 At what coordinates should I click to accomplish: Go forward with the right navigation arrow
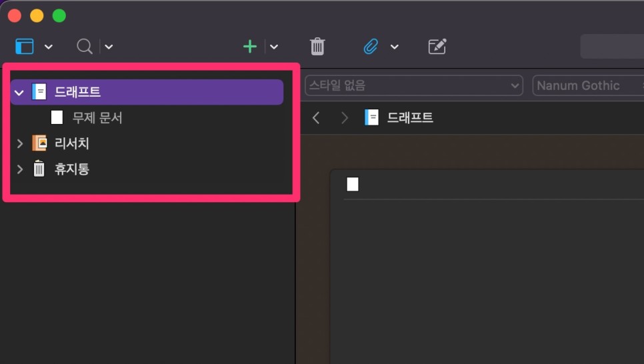[x=345, y=118]
